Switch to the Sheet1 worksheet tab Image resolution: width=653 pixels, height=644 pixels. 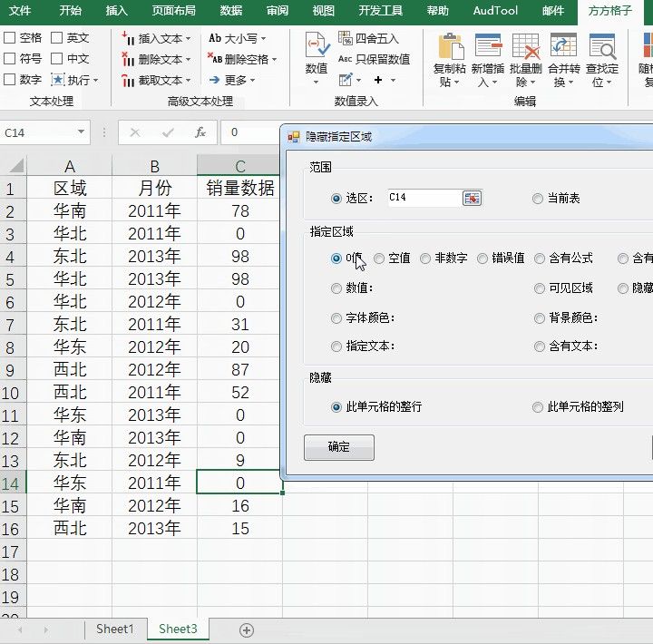(x=115, y=629)
